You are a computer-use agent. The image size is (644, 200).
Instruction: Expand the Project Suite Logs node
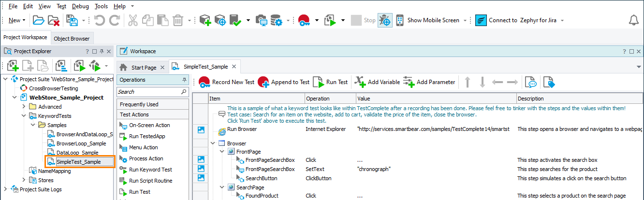coord(5,189)
